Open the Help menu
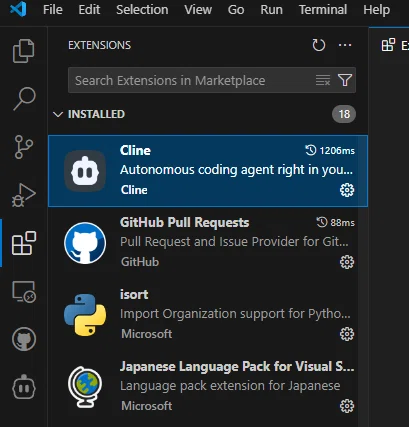The image size is (409, 427). 376,10
